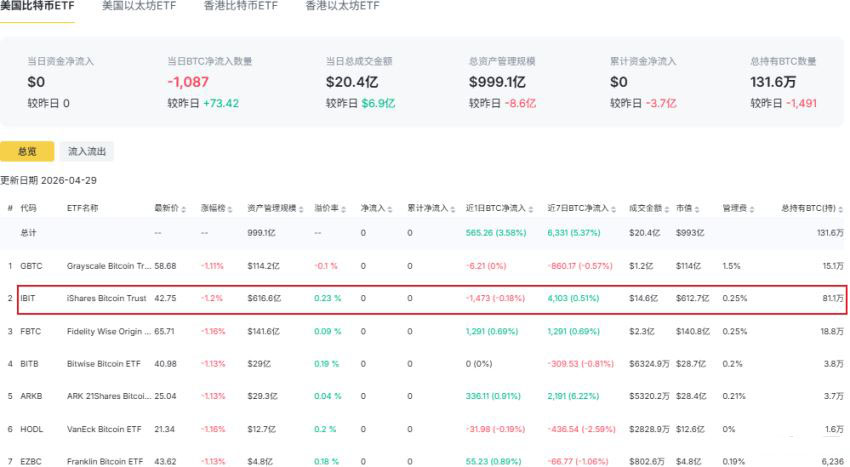Sort by 累计净流入 column arrows
Screen dimensions: 850x467
[453, 209]
